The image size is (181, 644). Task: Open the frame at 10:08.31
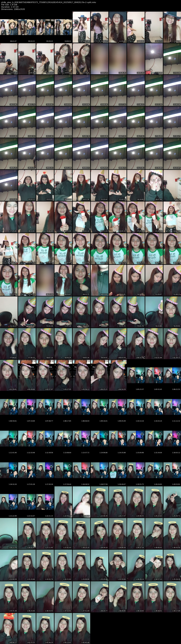tap(63, 27)
